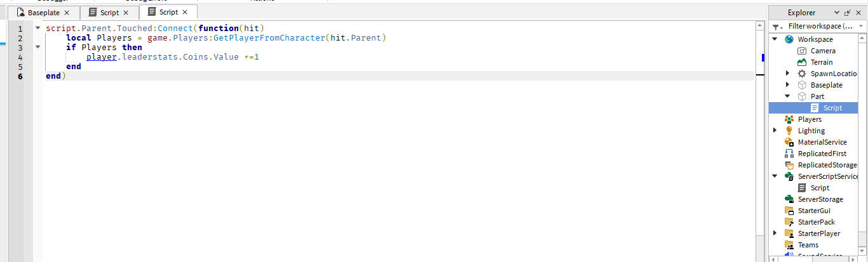The width and height of the screenshot is (868, 262).
Task: Close the active Script tab
Action: point(185,12)
